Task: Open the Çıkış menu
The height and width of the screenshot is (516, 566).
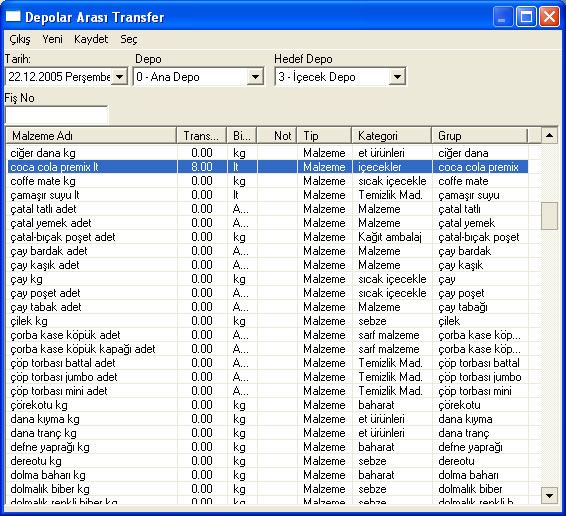Action: (20, 39)
